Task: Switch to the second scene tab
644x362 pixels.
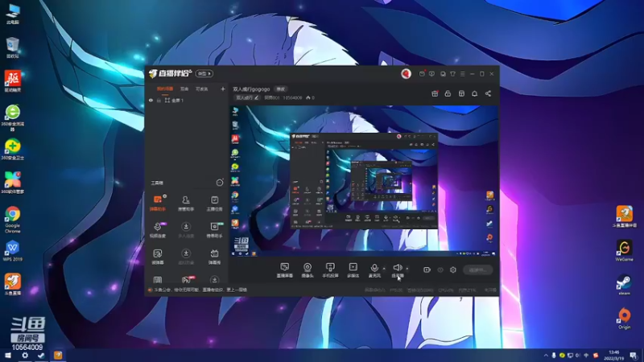Action: (184, 88)
